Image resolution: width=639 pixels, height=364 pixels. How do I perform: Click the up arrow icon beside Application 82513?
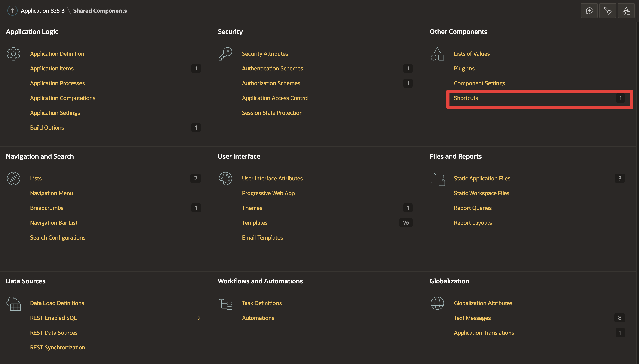[12, 11]
